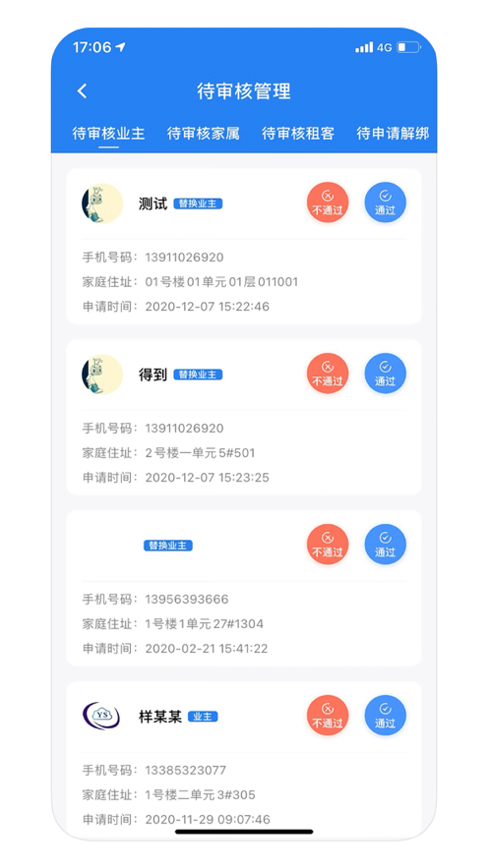This screenshot has width=489, height=868.
Task: Open the 样某某 YS logo avatar
Action: pyautogui.click(x=102, y=717)
